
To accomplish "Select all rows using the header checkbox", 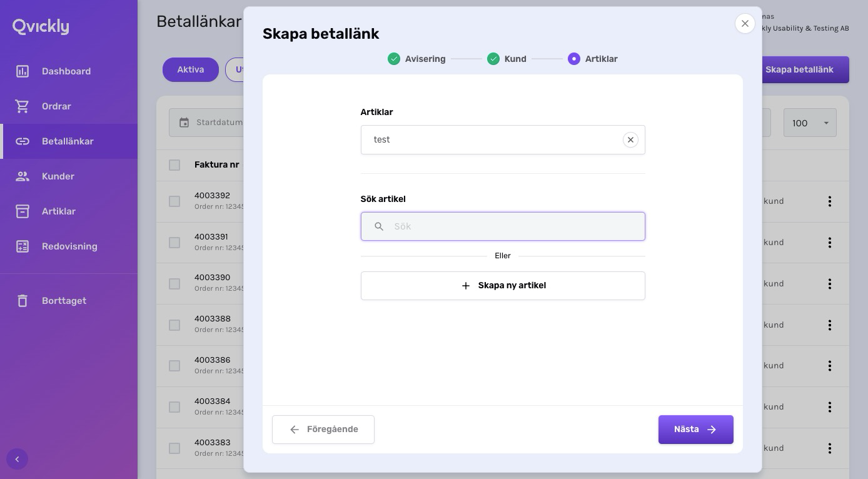I will tap(174, 165).
